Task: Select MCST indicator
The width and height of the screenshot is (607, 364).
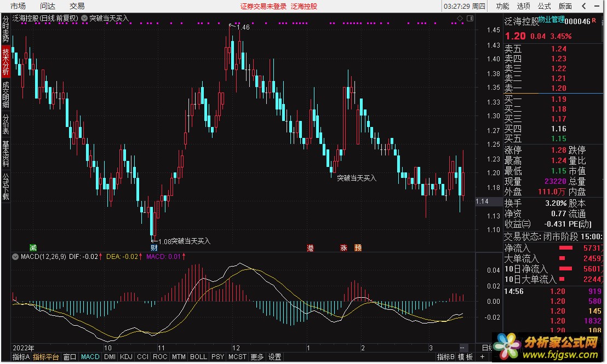Action: [x=237, y=357]
